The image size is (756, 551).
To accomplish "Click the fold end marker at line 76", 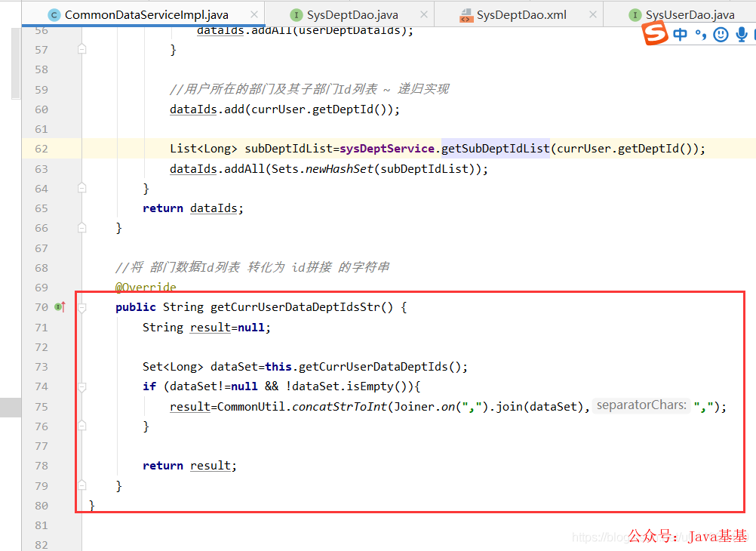I will [x=82, y=426].
